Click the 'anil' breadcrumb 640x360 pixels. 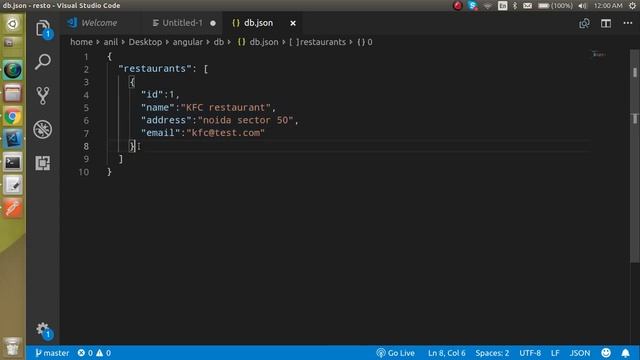click(x=111, y=42)
